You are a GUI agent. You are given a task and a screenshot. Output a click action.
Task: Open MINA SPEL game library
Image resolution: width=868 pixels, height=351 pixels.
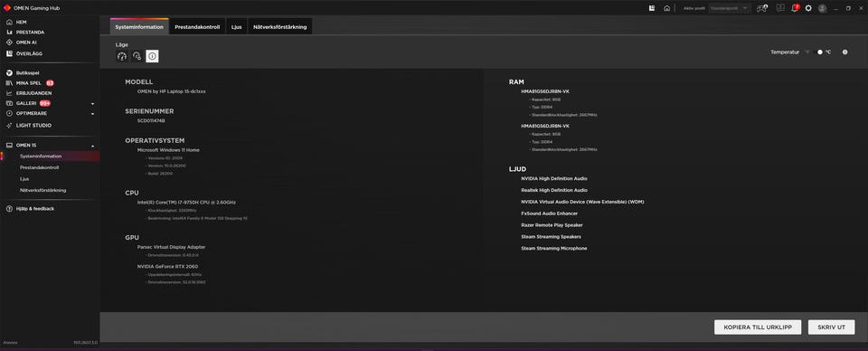[x=28, y=83]
